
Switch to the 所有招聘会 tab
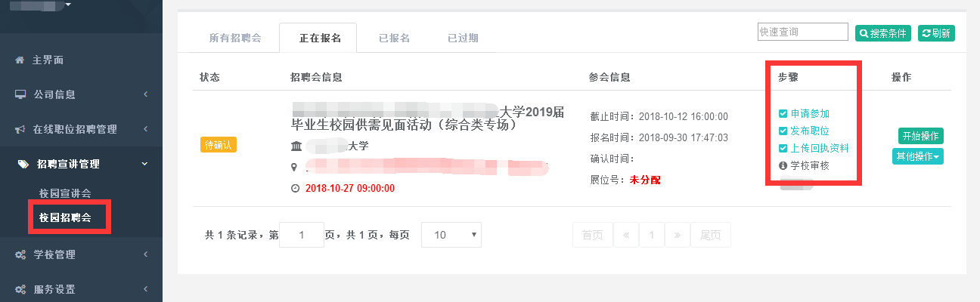tap(235, 38)
